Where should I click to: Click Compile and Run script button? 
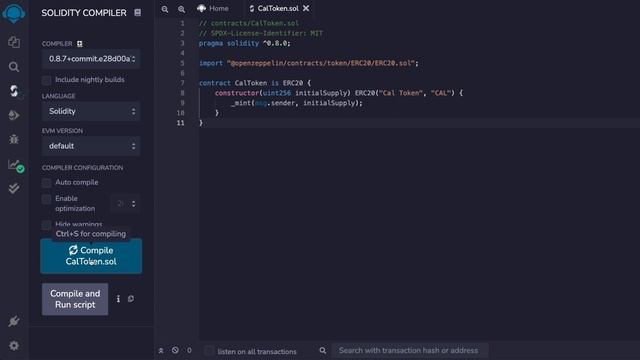75,299
